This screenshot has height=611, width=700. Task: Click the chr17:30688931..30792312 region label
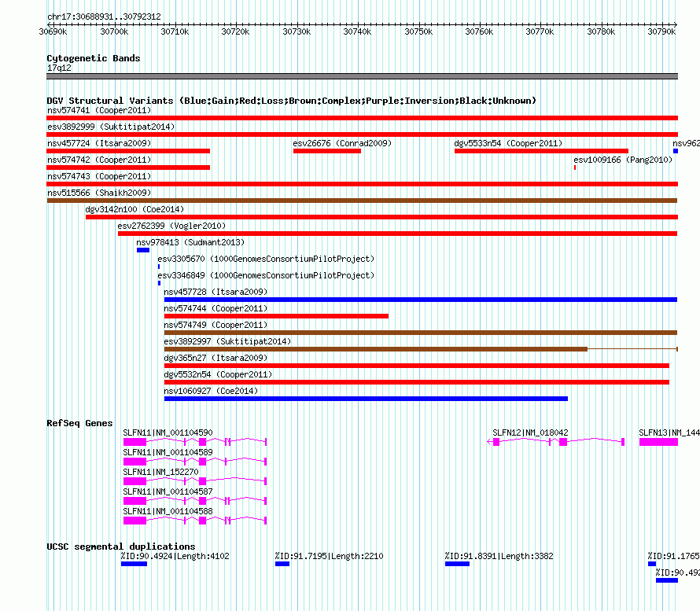coord(104,17)
